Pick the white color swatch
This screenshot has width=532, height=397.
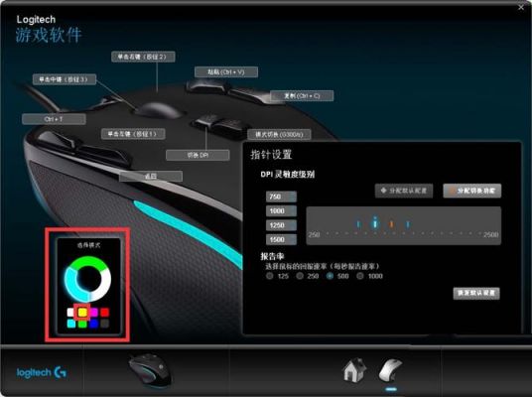point(70,313)
